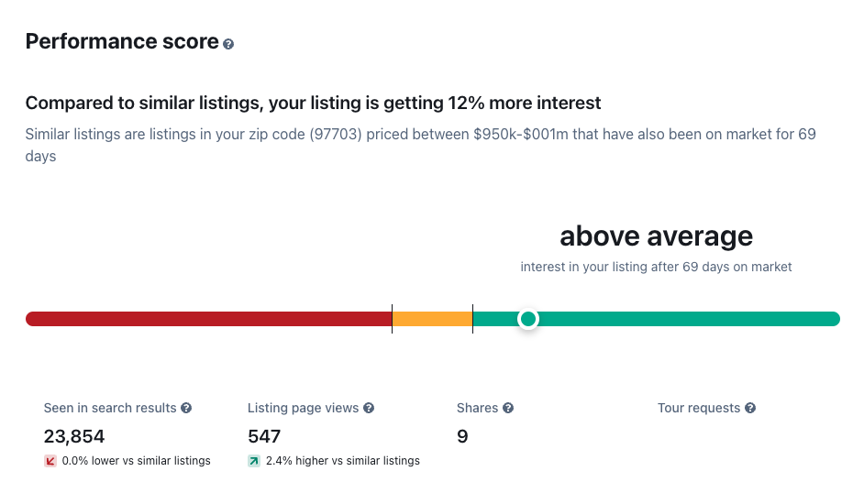The width and height of the screenshot is (864, 504).
Task: Click the 23,854 search results count
Action: (x=74, y=436)
